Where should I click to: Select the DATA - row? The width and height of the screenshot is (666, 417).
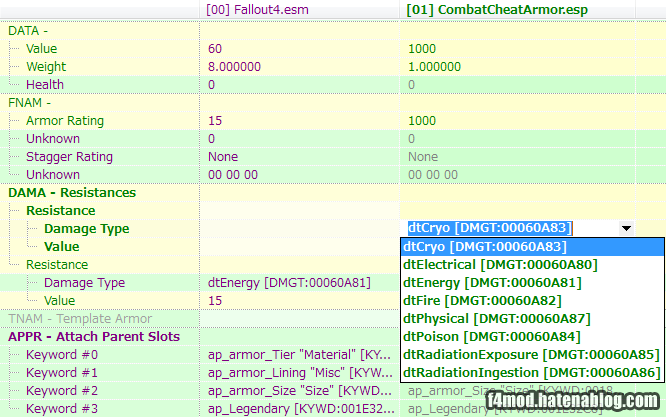[28, 31]
